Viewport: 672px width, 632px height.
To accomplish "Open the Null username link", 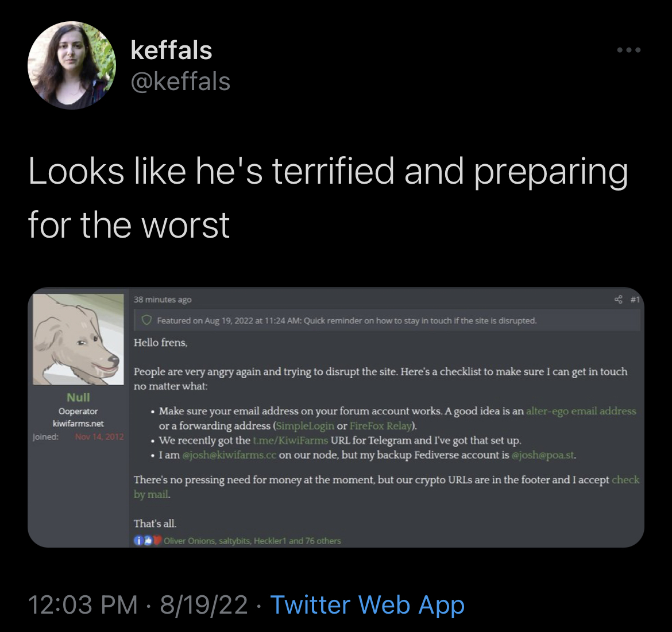I will click(79, 397).
